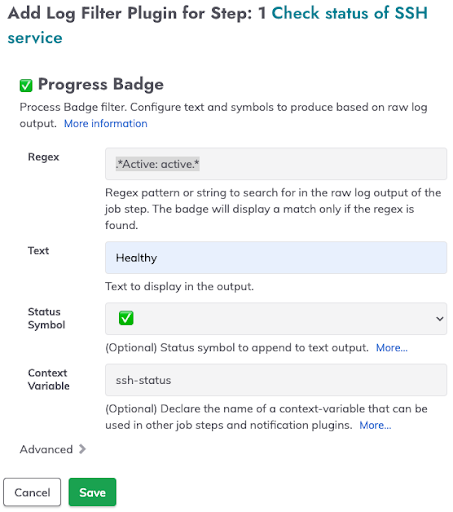453x512 pixels.
Task: Click the green checkmark icon beside Progress Badge
Action: click(x=26, y=85)
